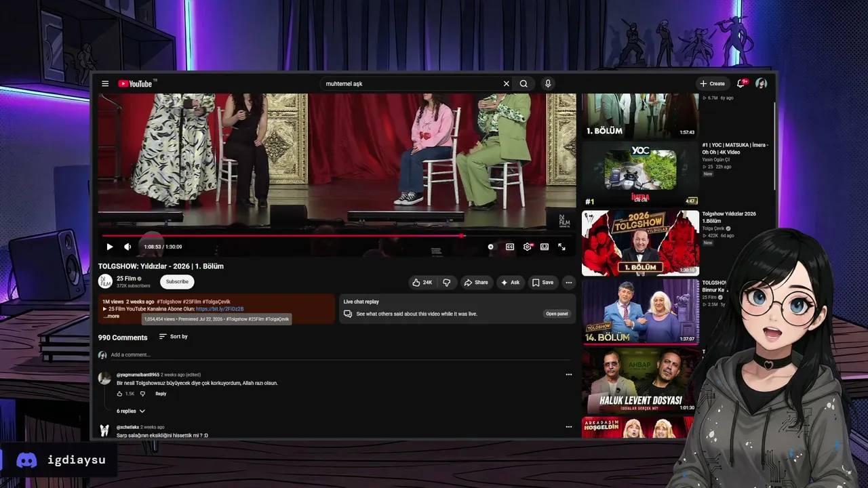Open @yagmurnalbant8965's profile avatar

tap(104, 378)
